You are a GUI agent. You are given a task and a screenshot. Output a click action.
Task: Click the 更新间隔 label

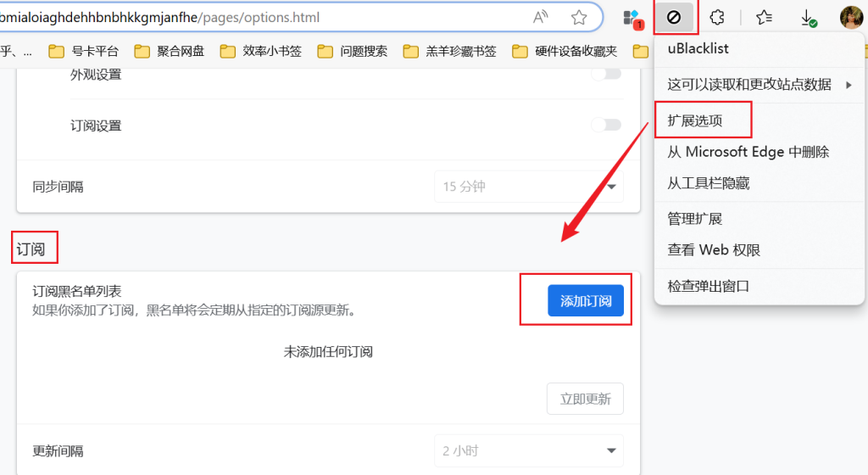pos(58,450)
